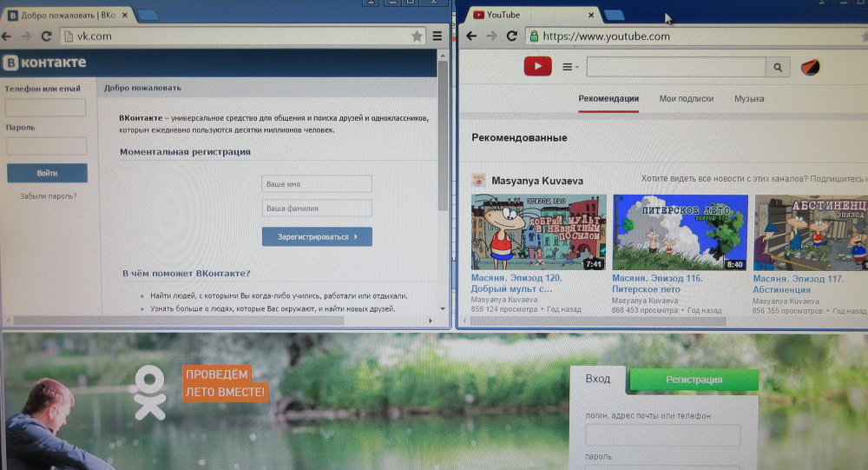Image resolution: width=868 pixels, height=470 pixels.
Task: Click the youtube.com address bar
Action: click(x=698, y=36)
